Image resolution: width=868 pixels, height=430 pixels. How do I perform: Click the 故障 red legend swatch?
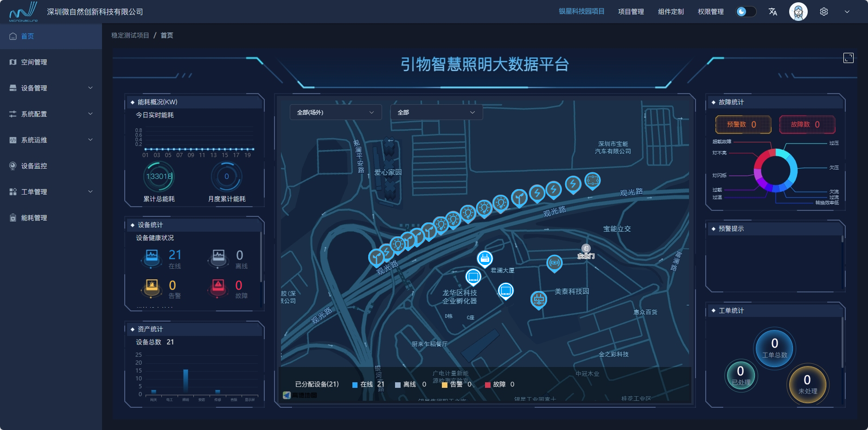point(487,385)
